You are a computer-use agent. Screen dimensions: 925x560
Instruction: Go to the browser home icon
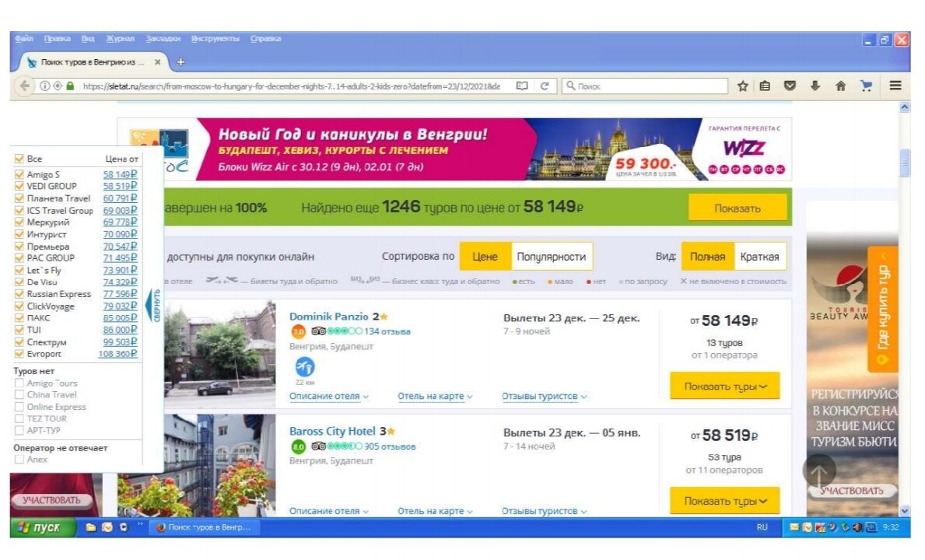pos(841,86)
